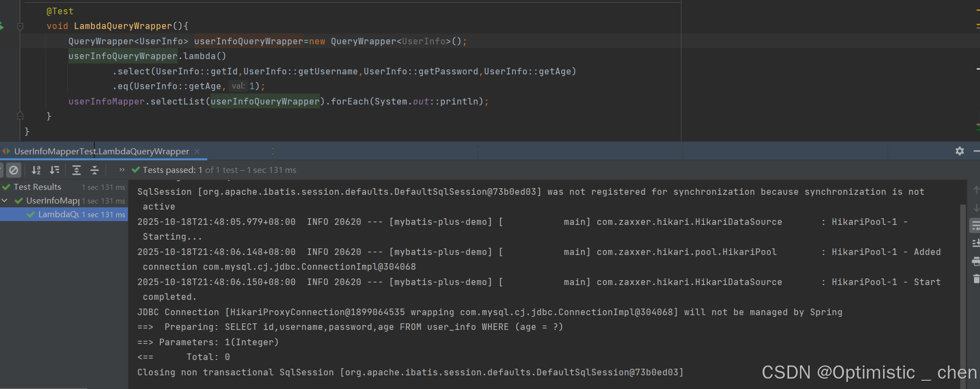
Task: Collapse all test result nodes
Action: pos(95,170)
